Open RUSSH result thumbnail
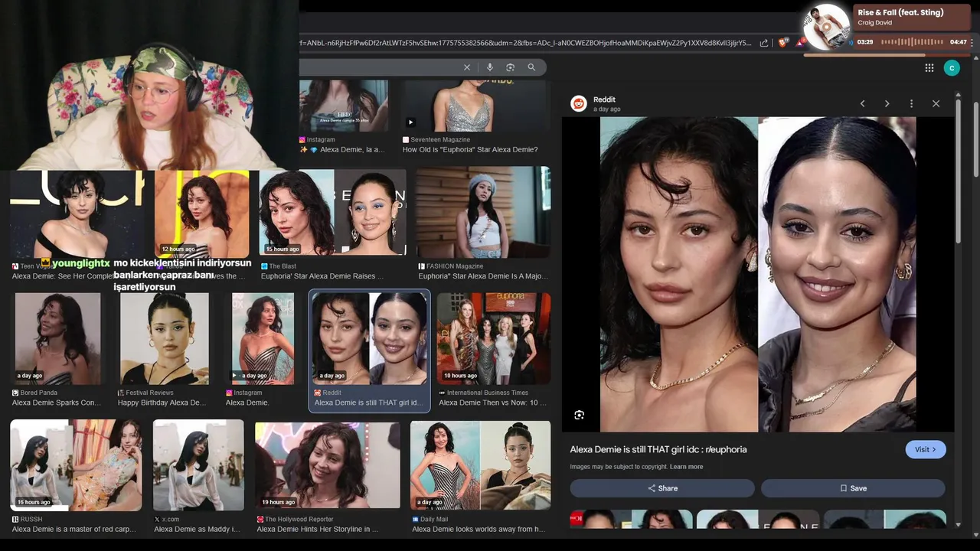Image resolution: width=980 pixels, height=551 pixels. pyautogui.click(x=76, y=465)
